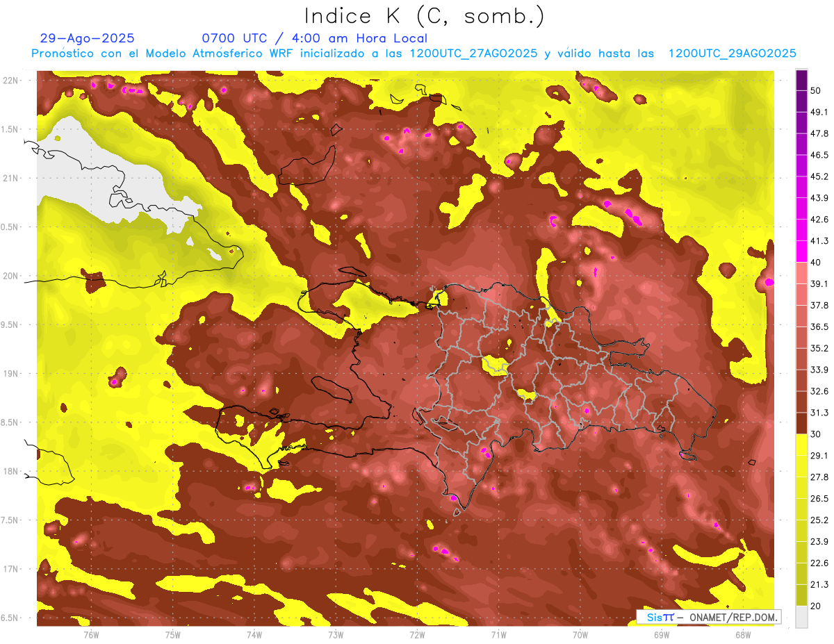
Task: Click the 19N latitude axis label
Action: tap(11, 374)
